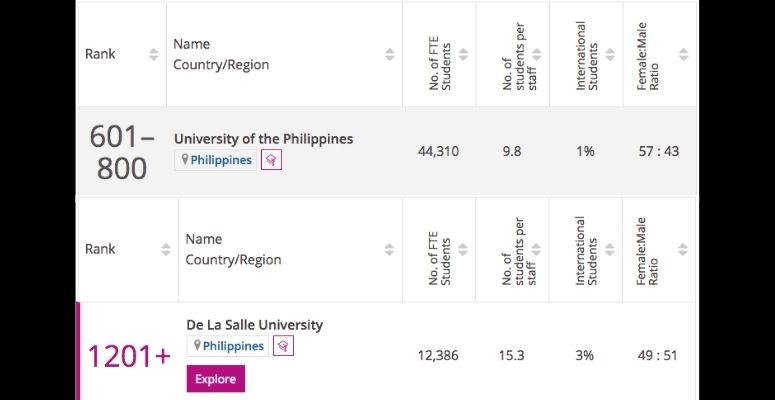Sort top table by Female:Male Ratio

point(683,55)
